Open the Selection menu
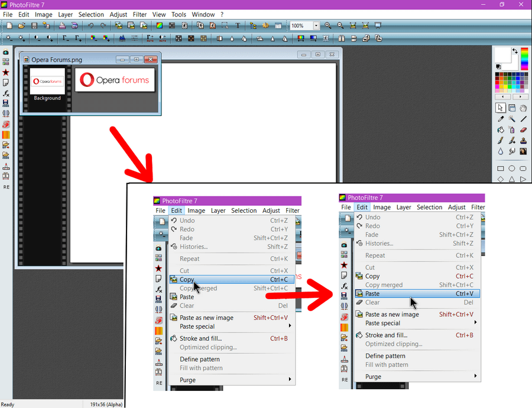The width and height of the screenshot is (532, 408). [91, 14]
